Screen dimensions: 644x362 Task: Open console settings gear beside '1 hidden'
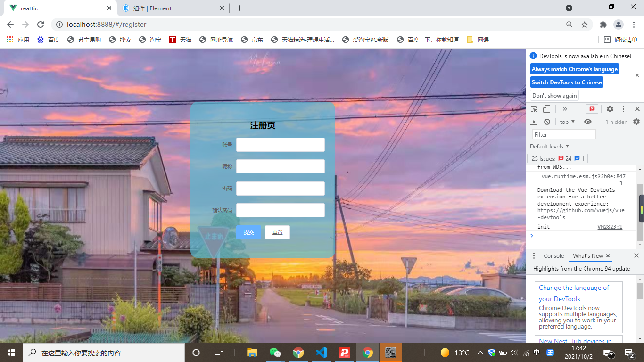coord(636,122)
